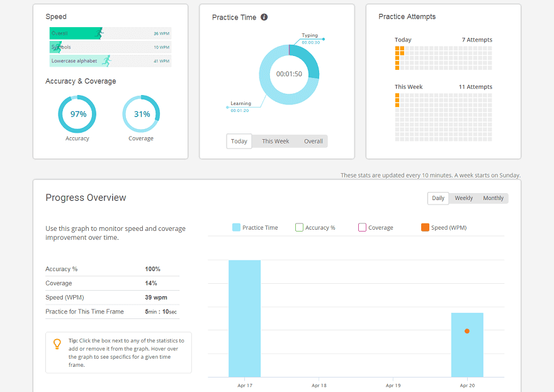The image size is (554, 392).
Task: Toggle the Speed (WPM) graph checkbox
Action: click(425, 228)
